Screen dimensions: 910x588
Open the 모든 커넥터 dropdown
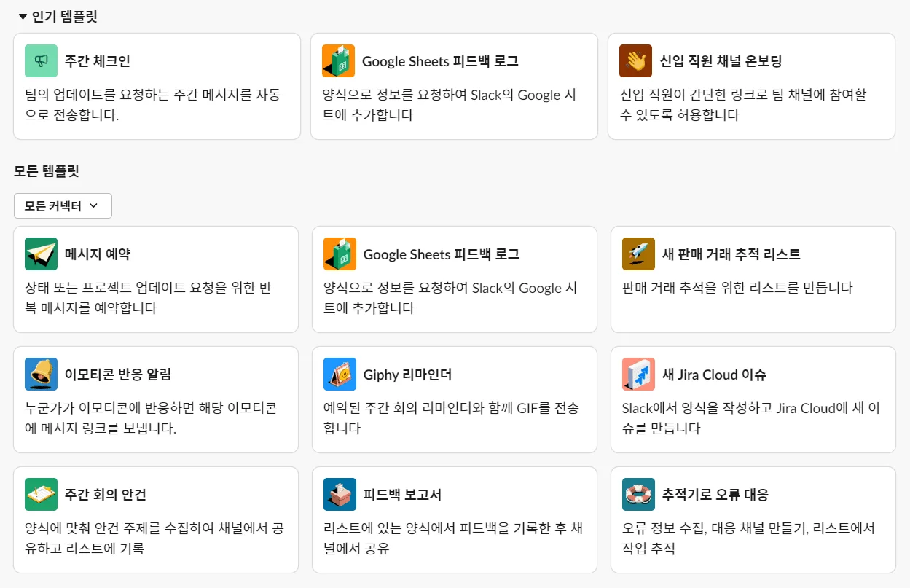click(x=63, y=206)
